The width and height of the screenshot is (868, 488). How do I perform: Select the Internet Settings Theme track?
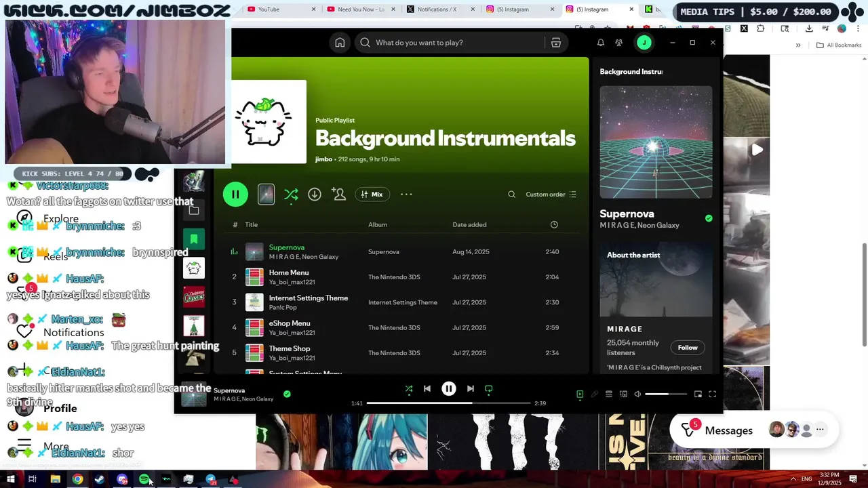(x=309, y=298)
